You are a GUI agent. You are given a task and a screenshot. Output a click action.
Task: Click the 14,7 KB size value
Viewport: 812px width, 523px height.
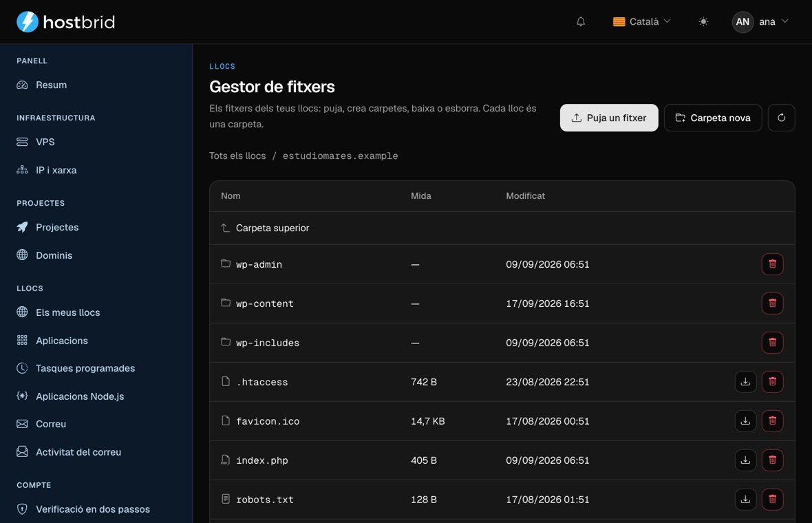click(428, 421)
